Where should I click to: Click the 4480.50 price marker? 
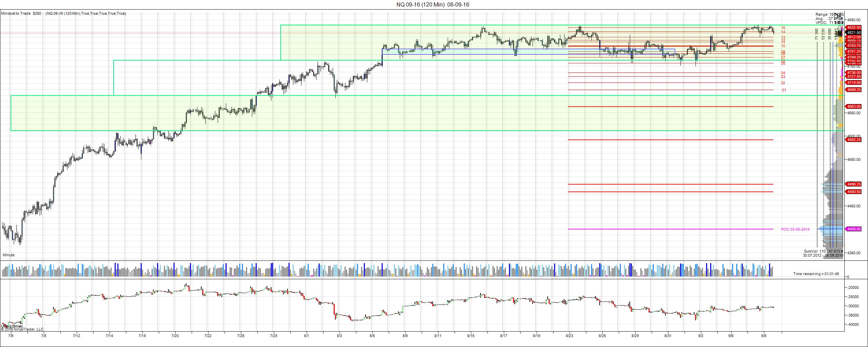(853, 192)
